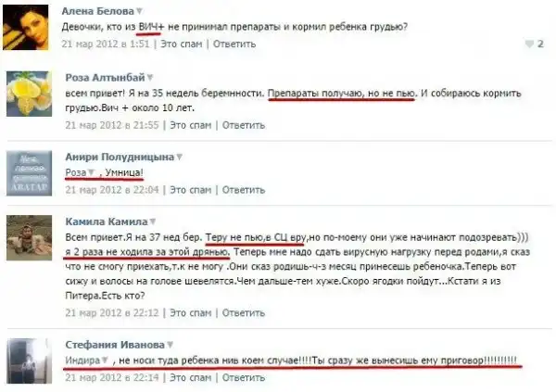
Task: Open Камила Камила's profile name link
Action: [x=107, y=221]
